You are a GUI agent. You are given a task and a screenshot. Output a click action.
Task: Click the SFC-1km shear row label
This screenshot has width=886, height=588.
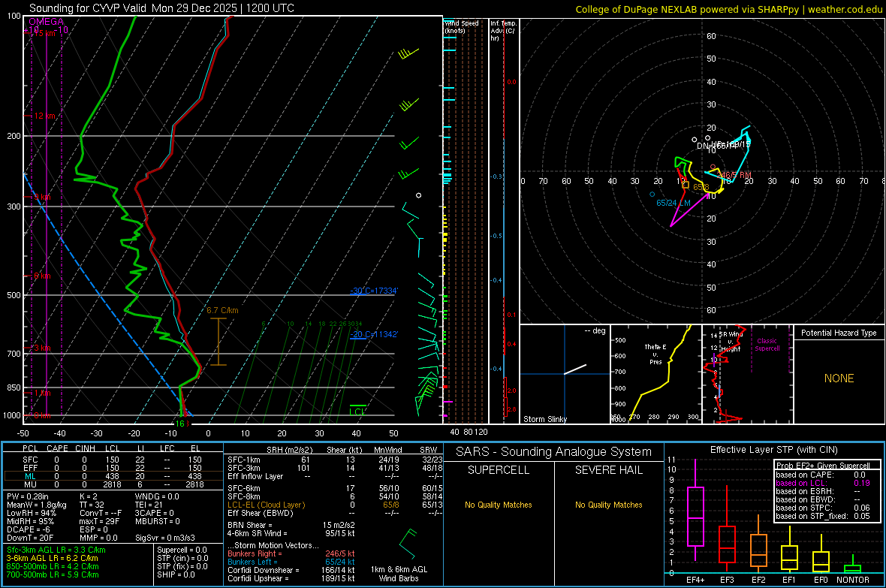coord(244,460)
